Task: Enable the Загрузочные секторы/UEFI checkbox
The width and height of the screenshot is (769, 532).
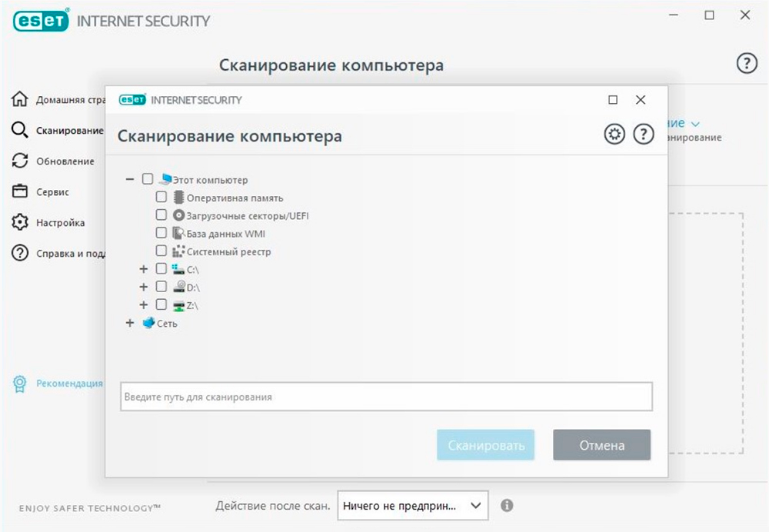Action: [161, 214]
